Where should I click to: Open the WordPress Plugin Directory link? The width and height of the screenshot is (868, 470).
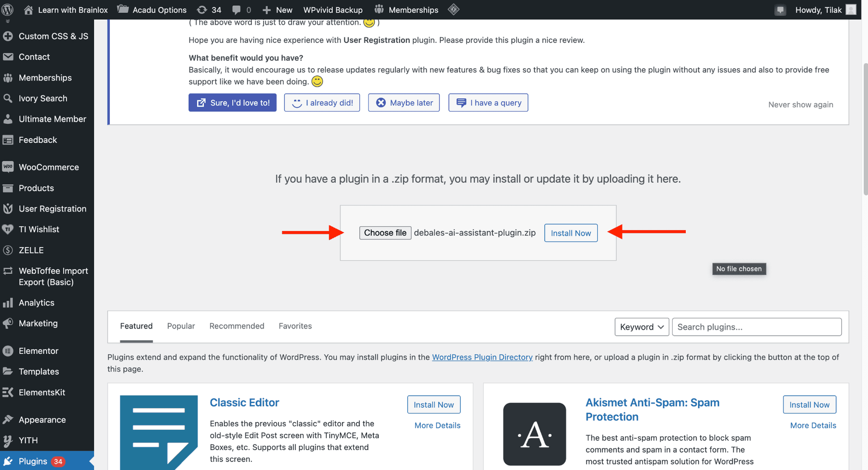[x=482, y=357]
